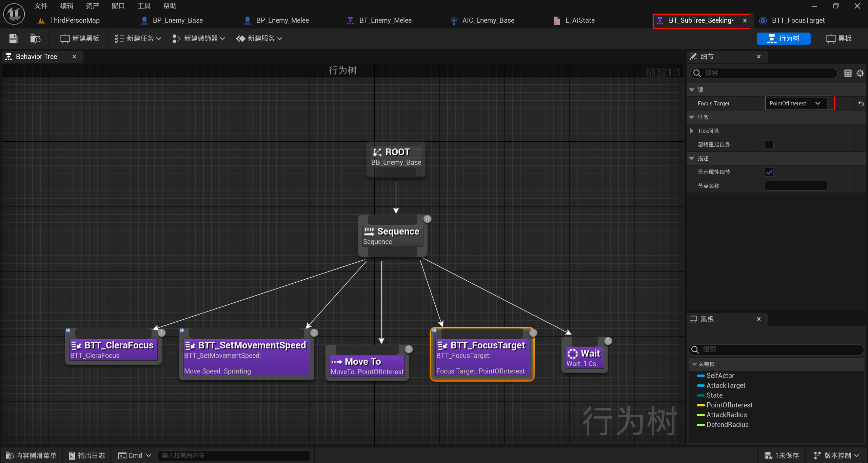Click the details panel settings gear
The width and height of the screenshot is (868, 463).
click(x=860, y=73)
